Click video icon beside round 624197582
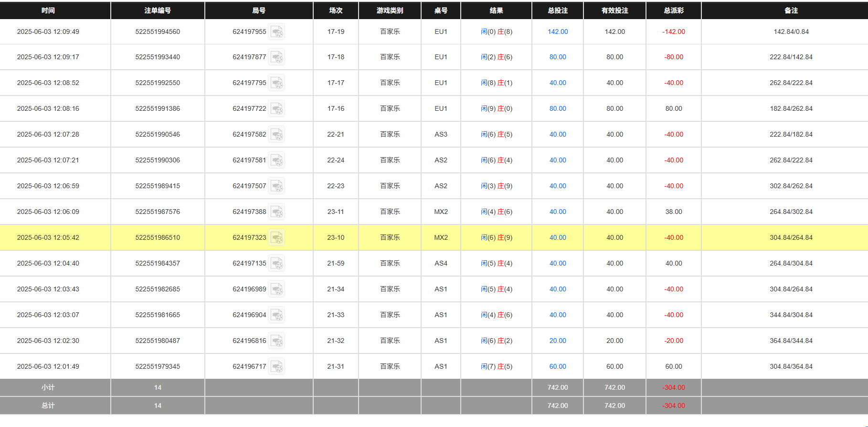This screenshot has height=427, width=868. click(276, 135)
